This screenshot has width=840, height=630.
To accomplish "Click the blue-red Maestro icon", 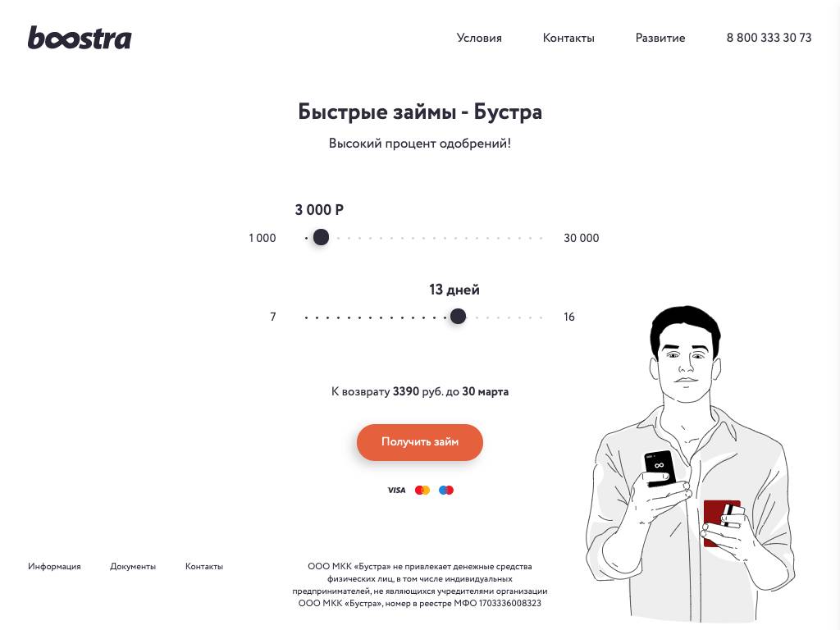I will pos(445,490).
